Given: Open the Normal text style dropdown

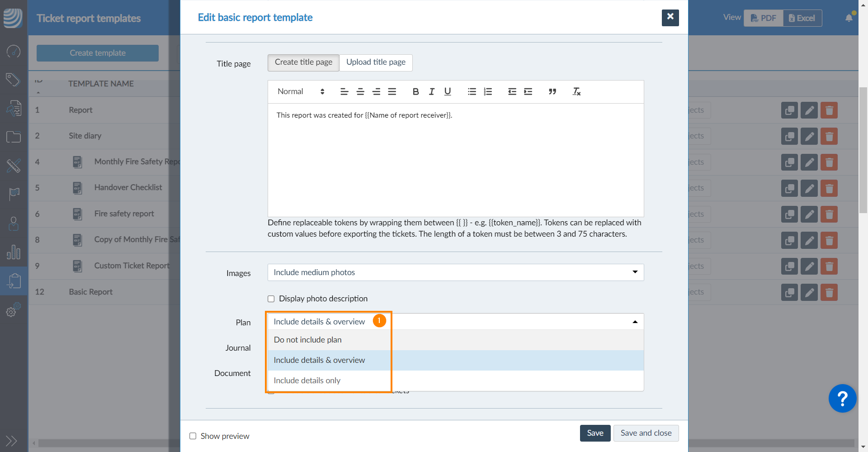Looking at the screenshot, I should pyautogui.click(x=301, y=92).
